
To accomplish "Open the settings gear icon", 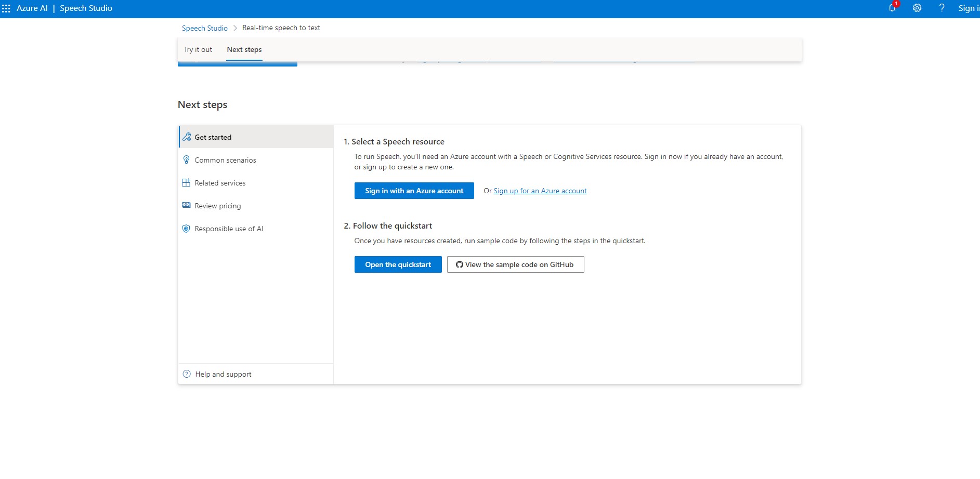I will 917,8.
